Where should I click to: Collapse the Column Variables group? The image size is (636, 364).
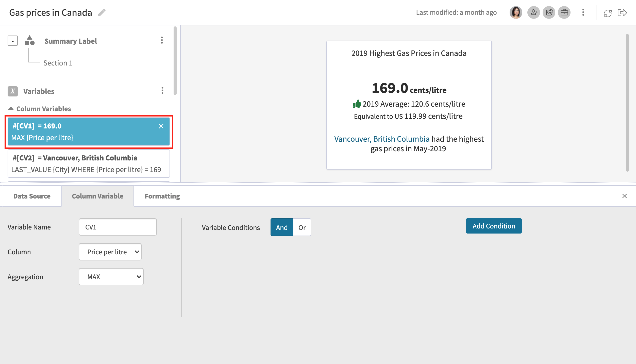coord(11,108)
